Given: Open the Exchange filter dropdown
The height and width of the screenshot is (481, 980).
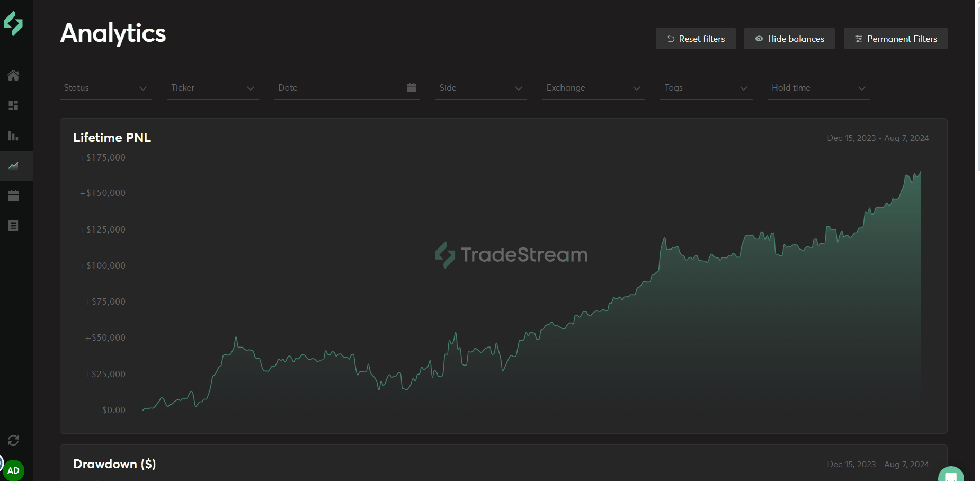Looking at the screenshot, I should pos(593,88).
